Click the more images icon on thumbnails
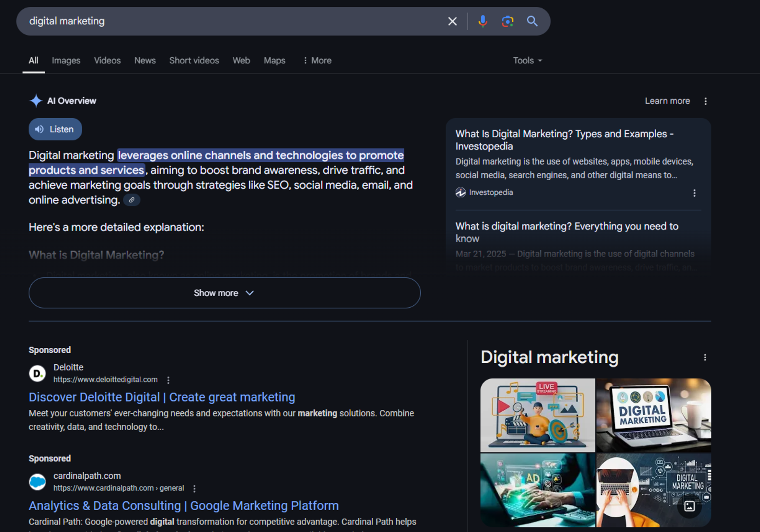Screen dimensions: 760x532 (690, 506)
